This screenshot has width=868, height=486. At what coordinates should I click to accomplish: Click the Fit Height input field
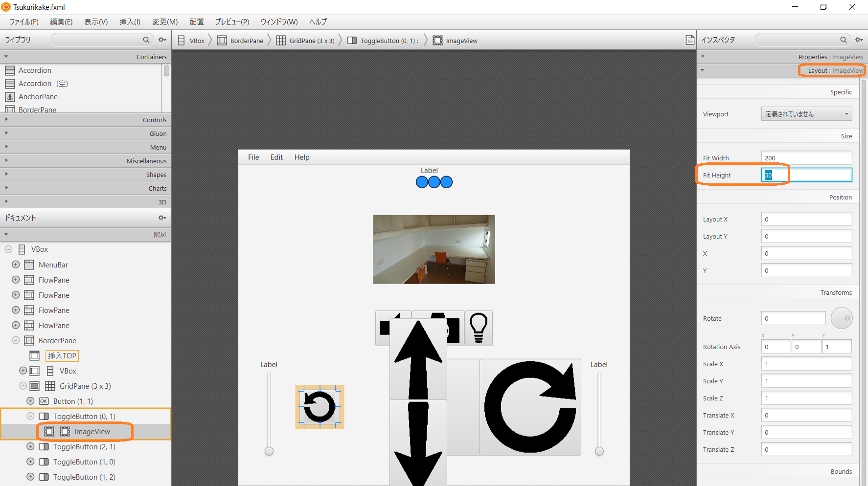click(806, 175)
